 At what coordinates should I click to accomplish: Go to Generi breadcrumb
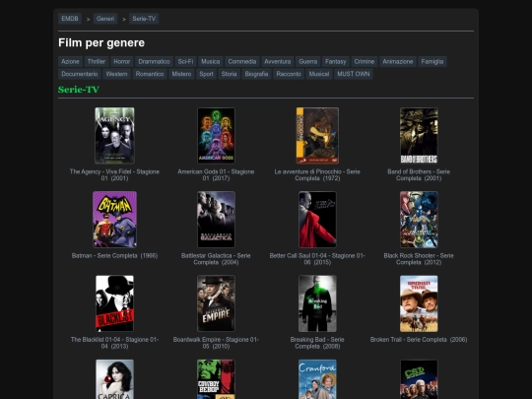(105, 19)
